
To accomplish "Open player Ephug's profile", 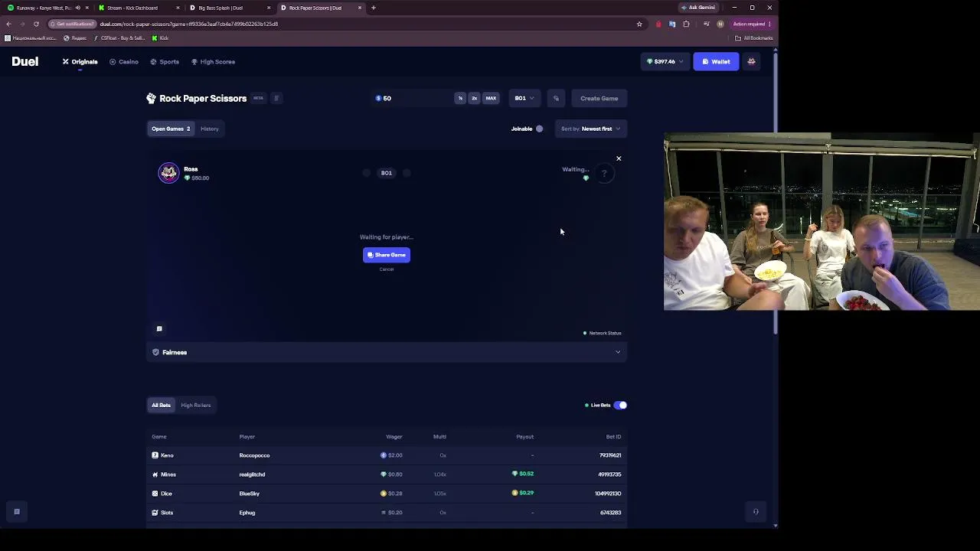I will click(x=247, y=513).
